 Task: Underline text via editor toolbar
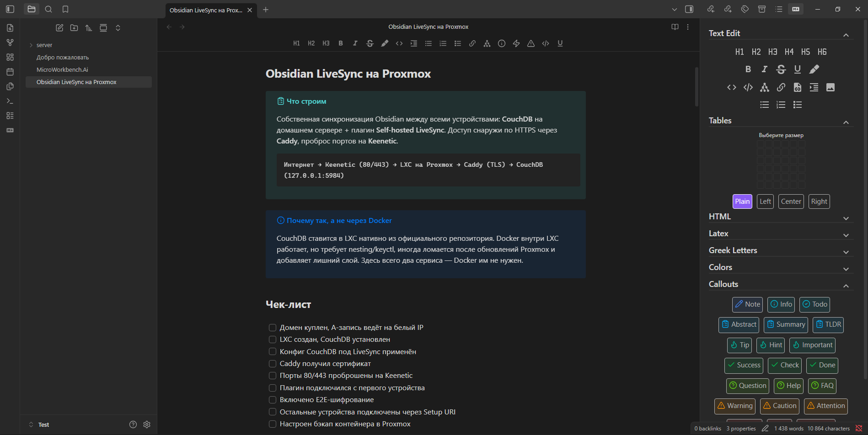tap(560, 43)
